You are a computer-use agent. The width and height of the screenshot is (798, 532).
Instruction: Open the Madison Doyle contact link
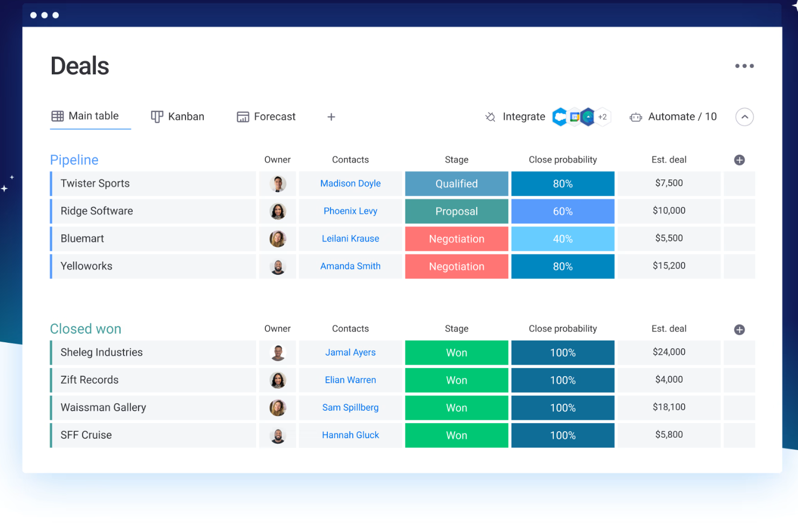pyautogui.click(x=350, y=183)
